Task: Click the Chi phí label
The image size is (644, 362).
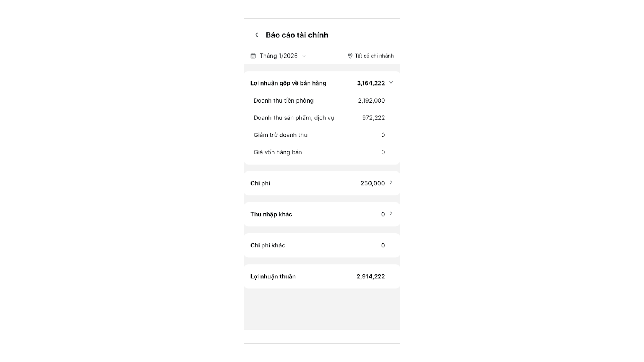Action: pos(260,183)
